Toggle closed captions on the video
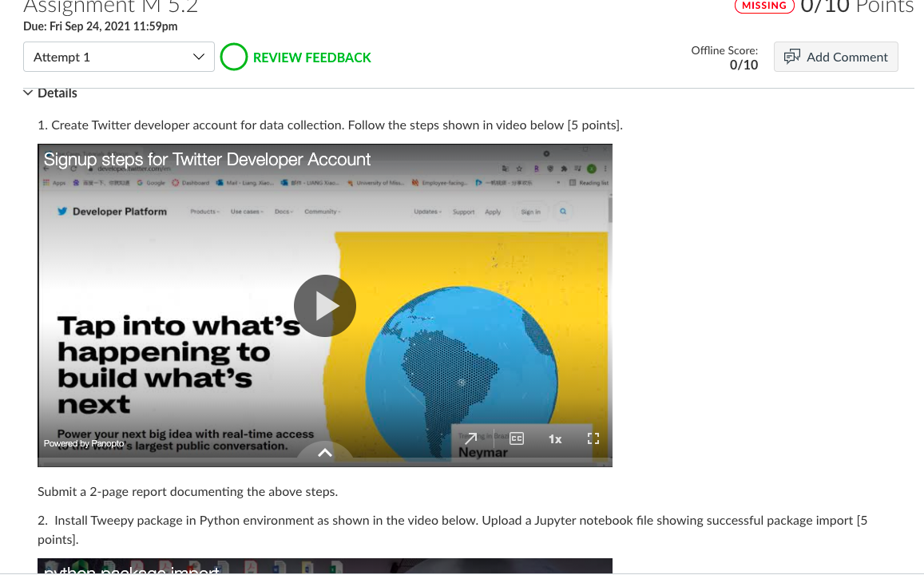 (x=517, y=438)
